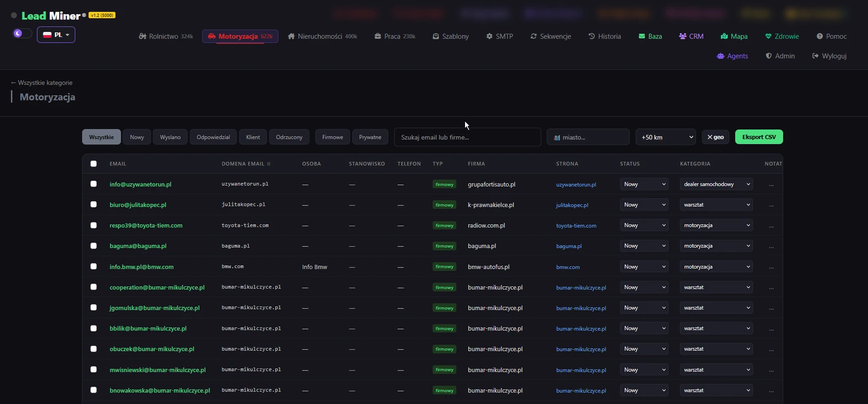
Task: Open category dropdown for biuro@julitakopec.pl row
Action: [x=716, y=205]
